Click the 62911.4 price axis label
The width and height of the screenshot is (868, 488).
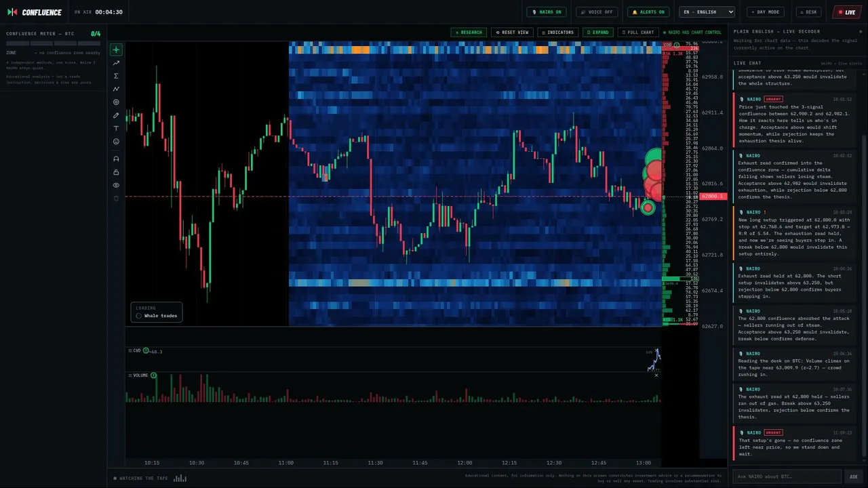[712, 113]
